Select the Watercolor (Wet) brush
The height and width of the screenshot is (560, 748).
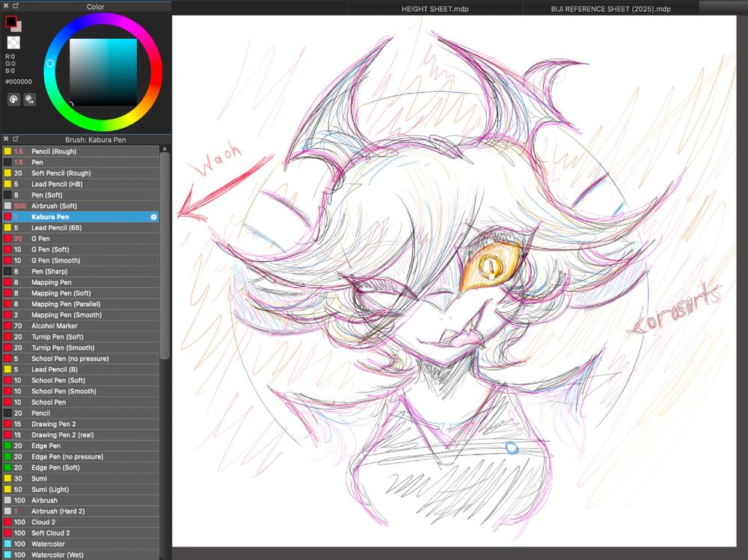pyautogui.click(x=81, y=555)
